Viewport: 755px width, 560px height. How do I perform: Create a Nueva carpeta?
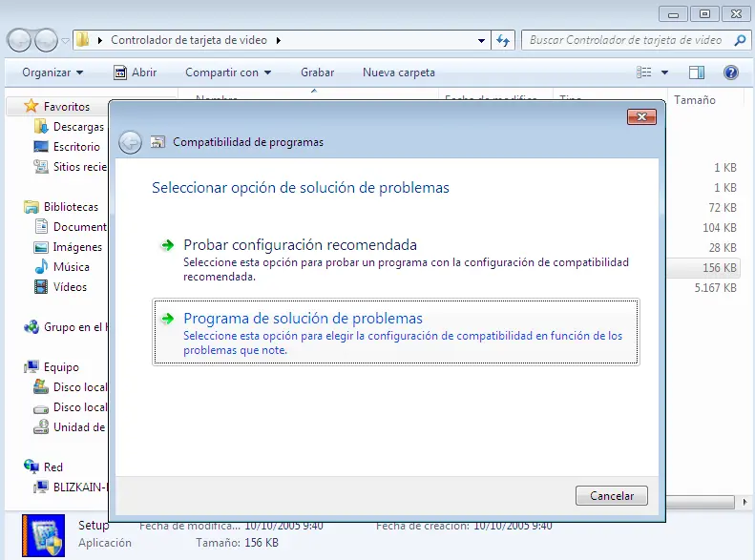tap(399, 73)
